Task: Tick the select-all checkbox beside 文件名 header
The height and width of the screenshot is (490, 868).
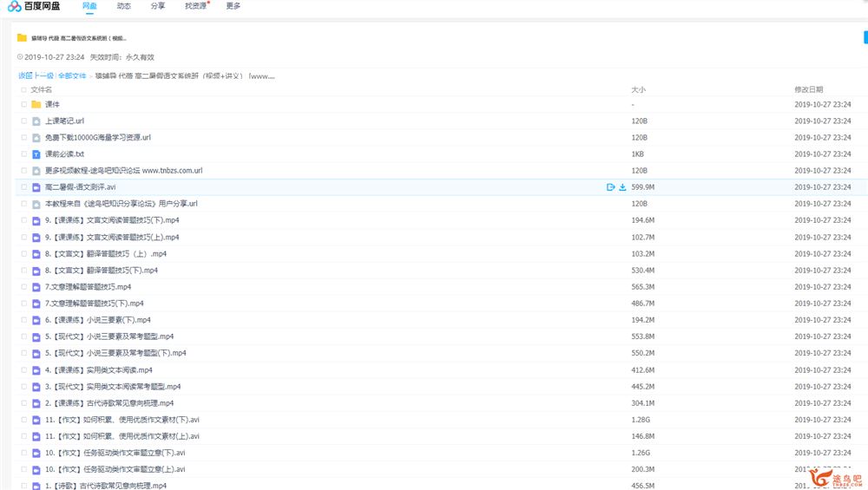Action: [x=23, y=89]
